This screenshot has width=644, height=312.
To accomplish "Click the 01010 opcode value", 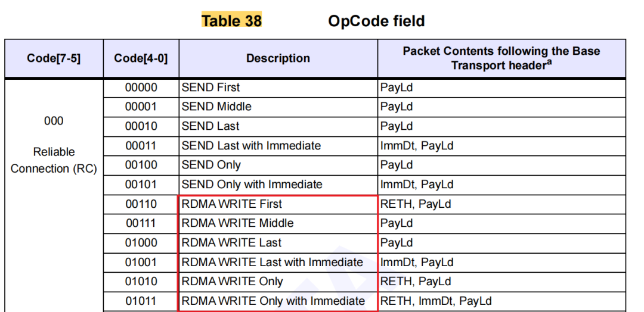I will tap(141, 282).
